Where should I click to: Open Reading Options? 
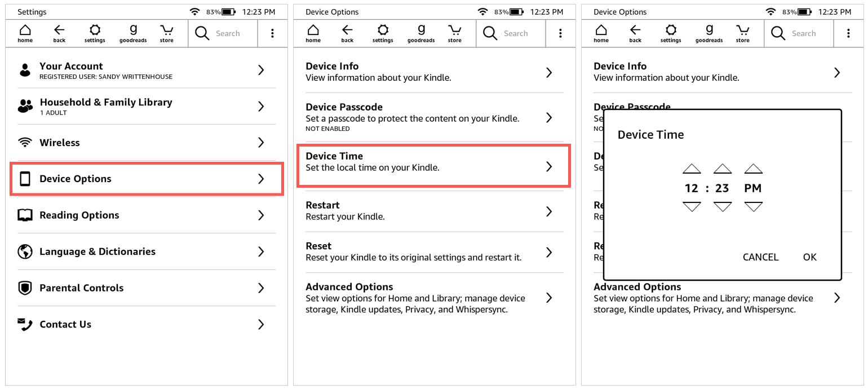coord(147,215)
